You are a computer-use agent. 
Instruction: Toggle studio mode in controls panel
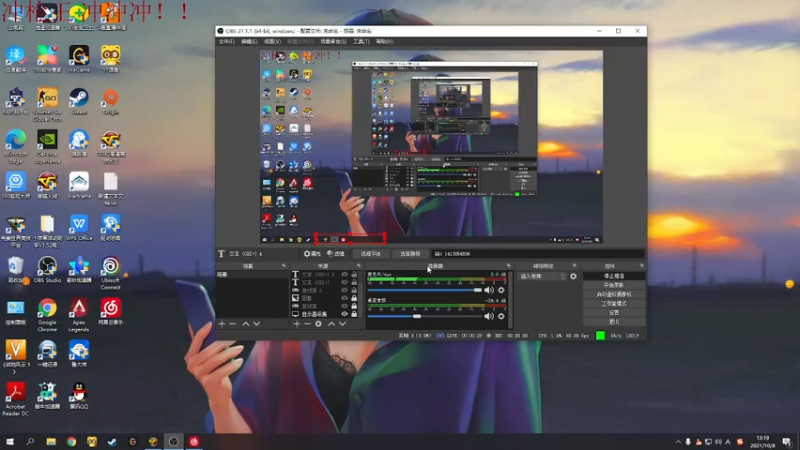(614, 304)
